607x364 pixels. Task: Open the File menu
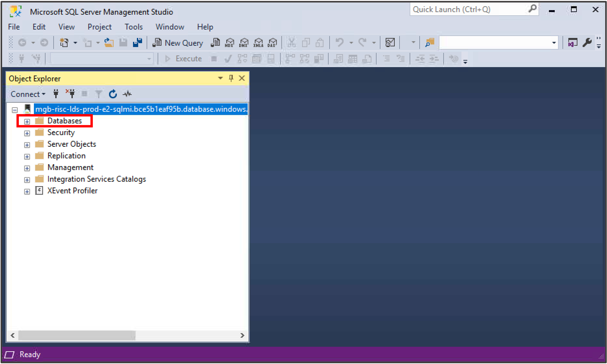14,27
